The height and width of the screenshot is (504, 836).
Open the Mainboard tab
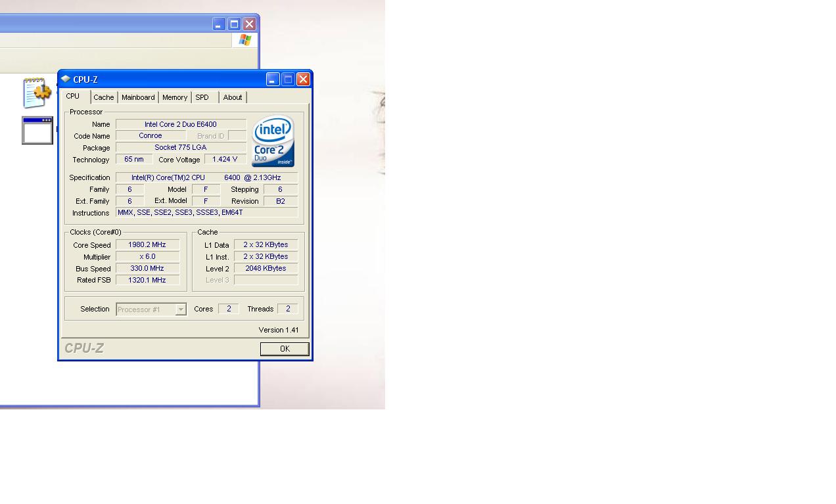(138, 97)
